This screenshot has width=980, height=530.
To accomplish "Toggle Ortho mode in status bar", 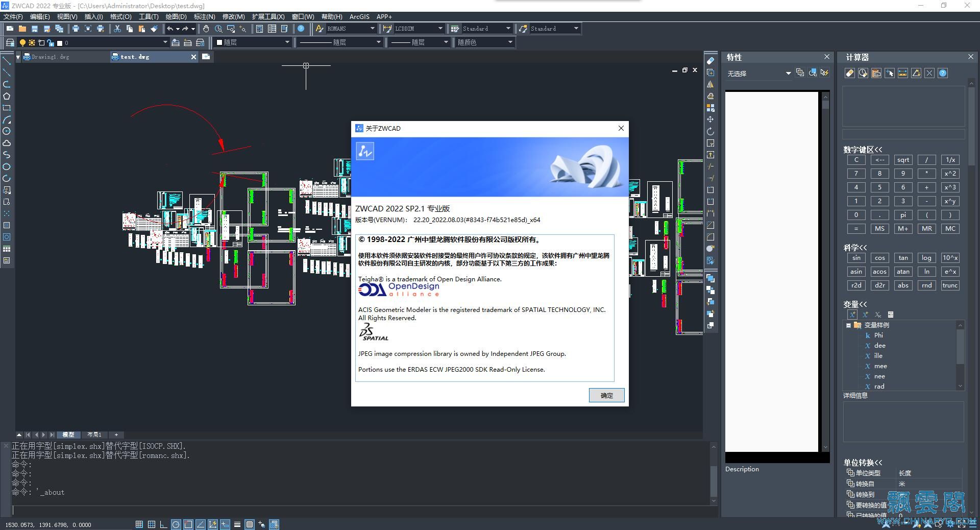I will point(163,524).
